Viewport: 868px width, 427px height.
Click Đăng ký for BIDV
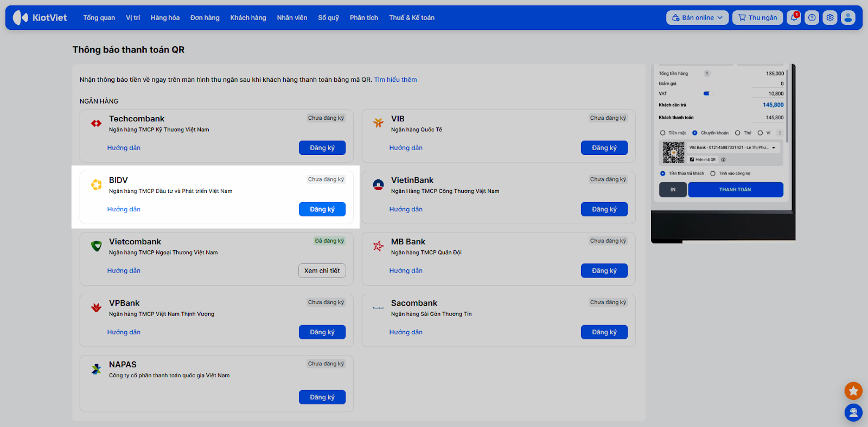pyautogui.click(x=322, y=209)
